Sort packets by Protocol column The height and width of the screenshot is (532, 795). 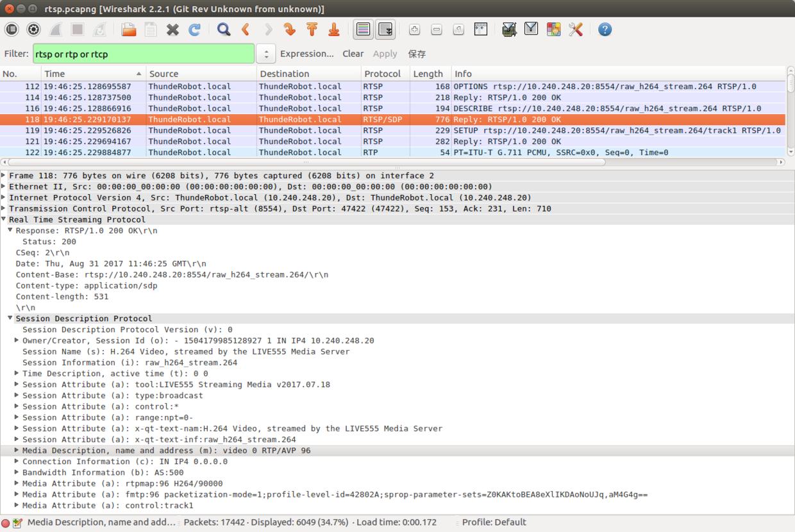coord(383,74)
